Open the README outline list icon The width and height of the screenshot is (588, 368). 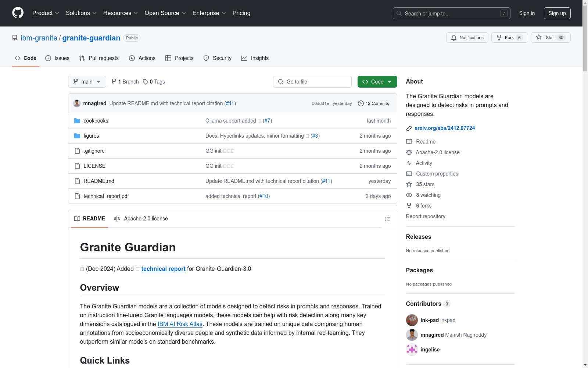click(x=388, y=219)
